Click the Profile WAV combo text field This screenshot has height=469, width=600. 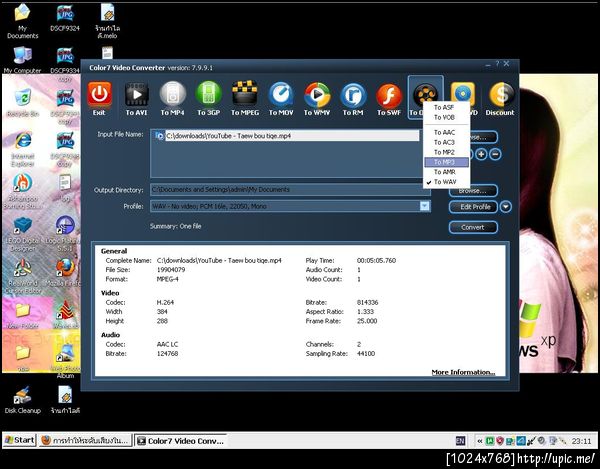(285, 207)
